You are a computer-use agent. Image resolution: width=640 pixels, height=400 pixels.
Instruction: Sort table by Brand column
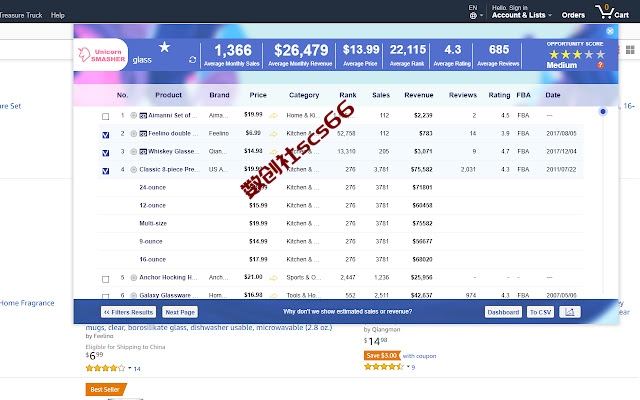click(x=219, y=95)
